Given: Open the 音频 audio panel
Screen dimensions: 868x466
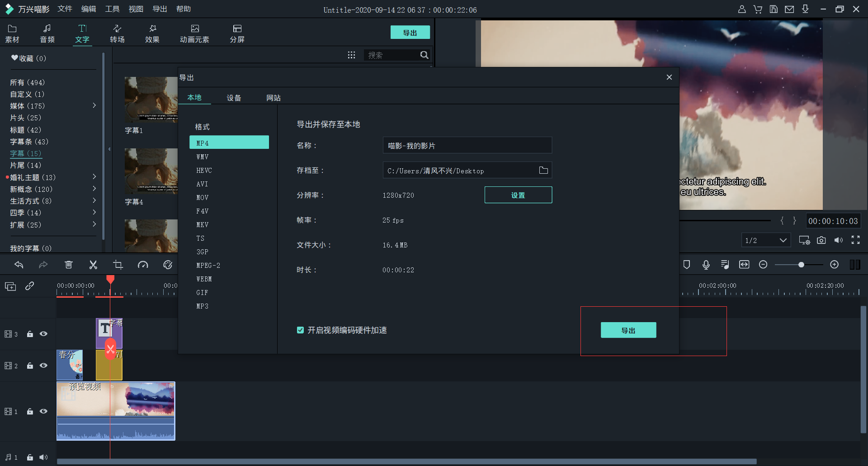Looking at the screenshot, I should point(47,34).
